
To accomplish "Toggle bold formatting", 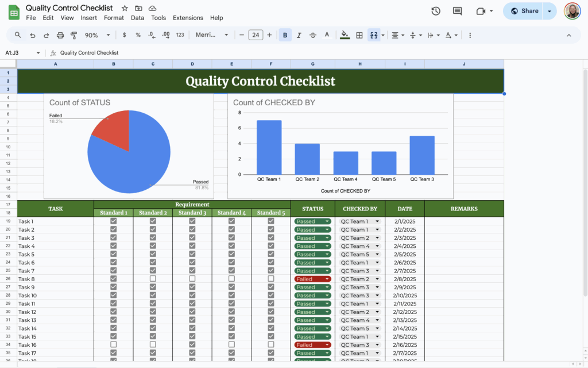I will [285, 35].
